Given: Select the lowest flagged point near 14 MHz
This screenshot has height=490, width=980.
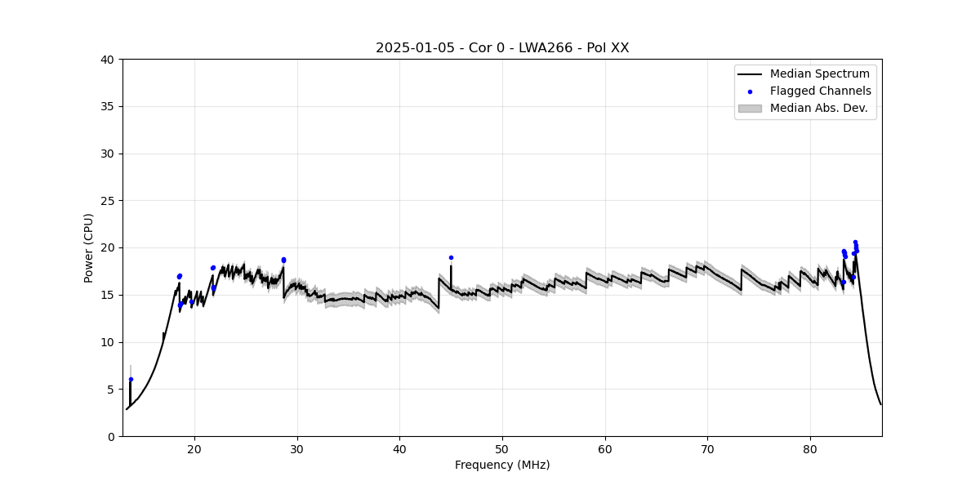Looking at the screenshot, I should (131, 379).
